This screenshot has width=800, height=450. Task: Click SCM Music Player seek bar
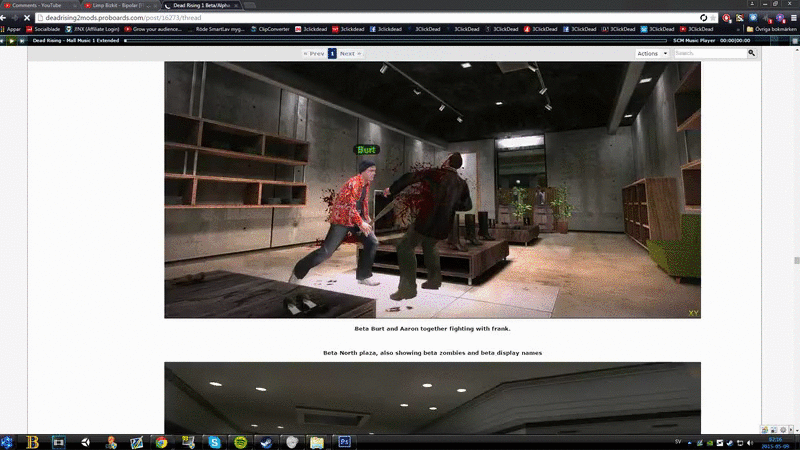point(395,40)
